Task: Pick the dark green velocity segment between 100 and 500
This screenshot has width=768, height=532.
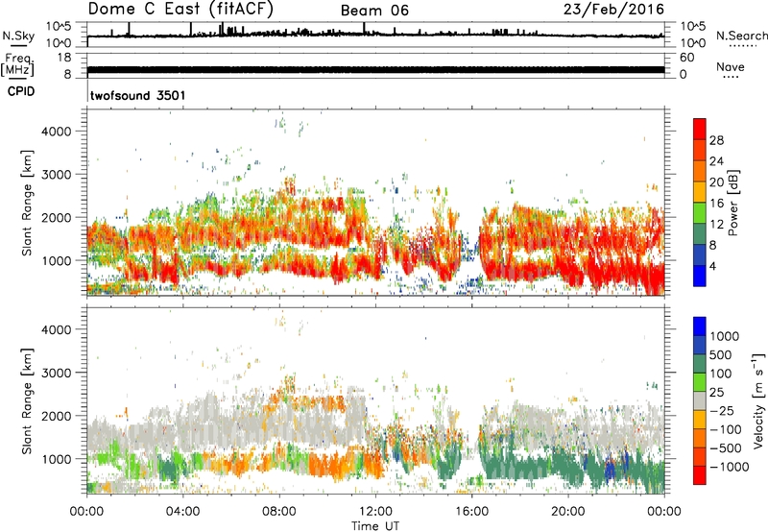Action: (x=700, y=364)
